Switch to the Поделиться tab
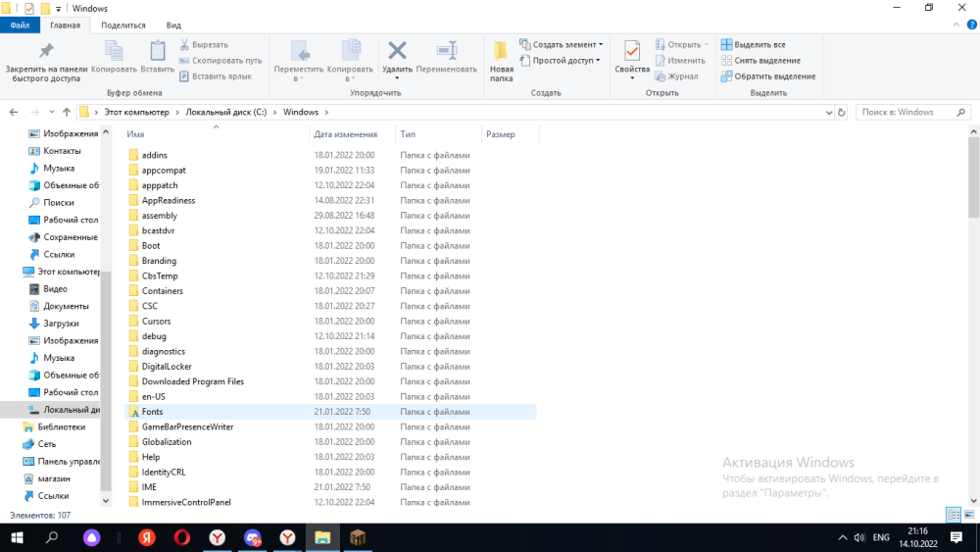The height and width of the screenshot is (552, 980). point(123,25)
